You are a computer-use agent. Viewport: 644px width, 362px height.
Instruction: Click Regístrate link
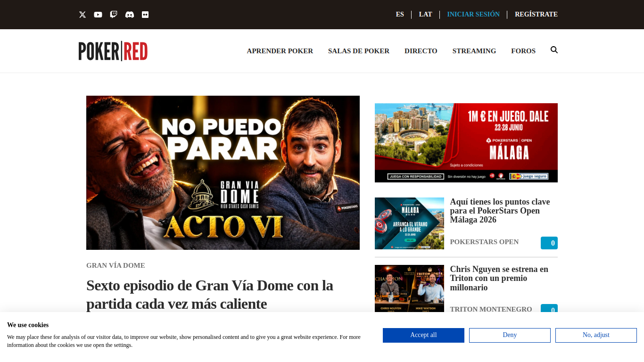(x=536, y=15)
